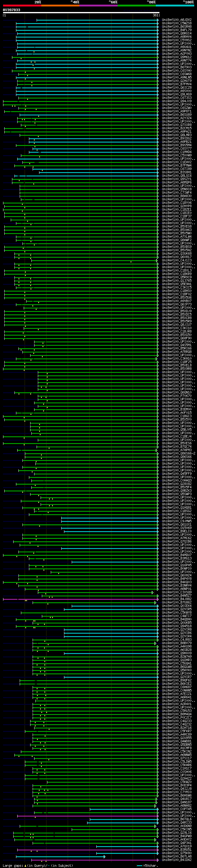
Task: Select hit label UniRef100_B9IDG2
Action: (x=177, y=138)
